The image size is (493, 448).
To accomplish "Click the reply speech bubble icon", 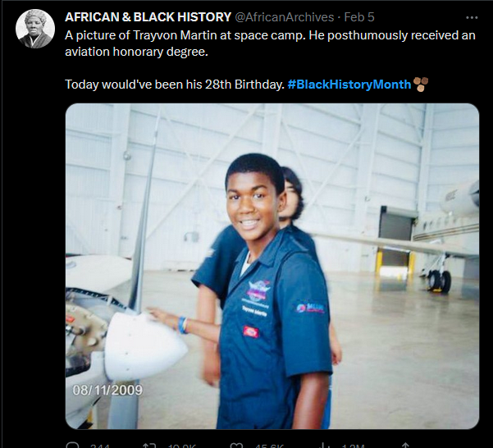I will pyautogui.click(x=72, y=446).
